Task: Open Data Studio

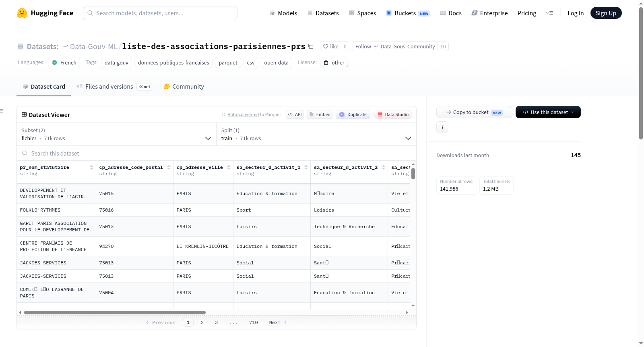Action: click(x=393, y=114)
